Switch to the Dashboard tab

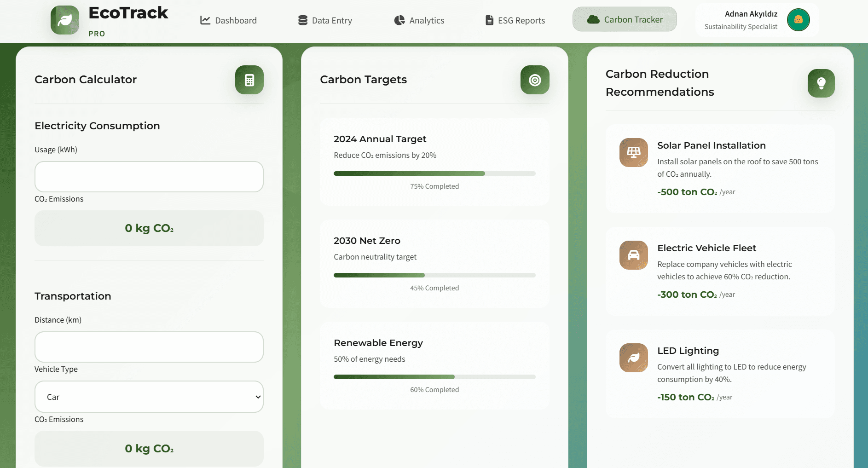point(228,20)
